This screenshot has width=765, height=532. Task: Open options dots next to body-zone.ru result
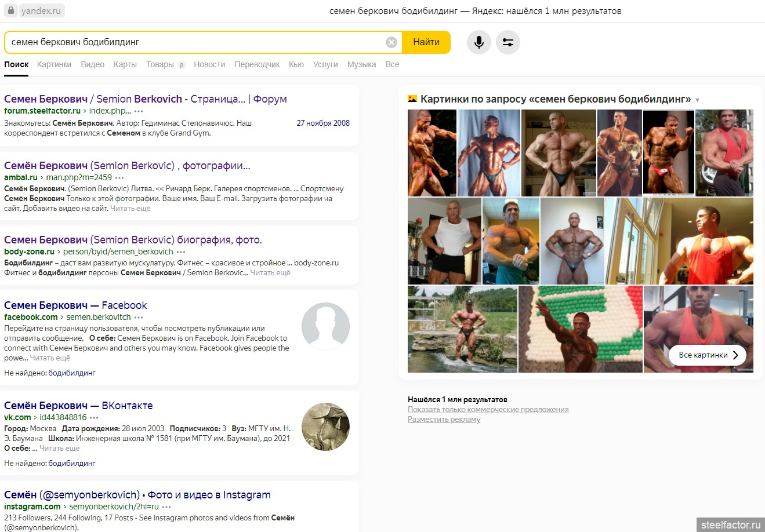click(x=181, y=252)
